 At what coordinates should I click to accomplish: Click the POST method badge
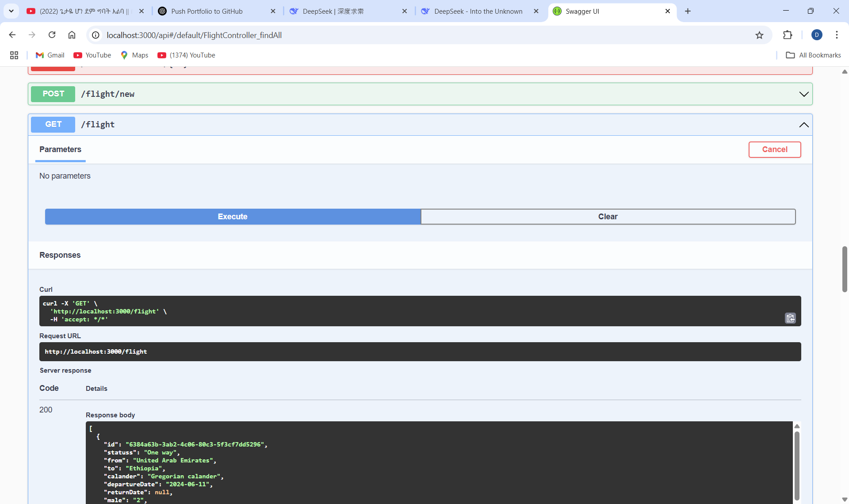coord(53,94)
